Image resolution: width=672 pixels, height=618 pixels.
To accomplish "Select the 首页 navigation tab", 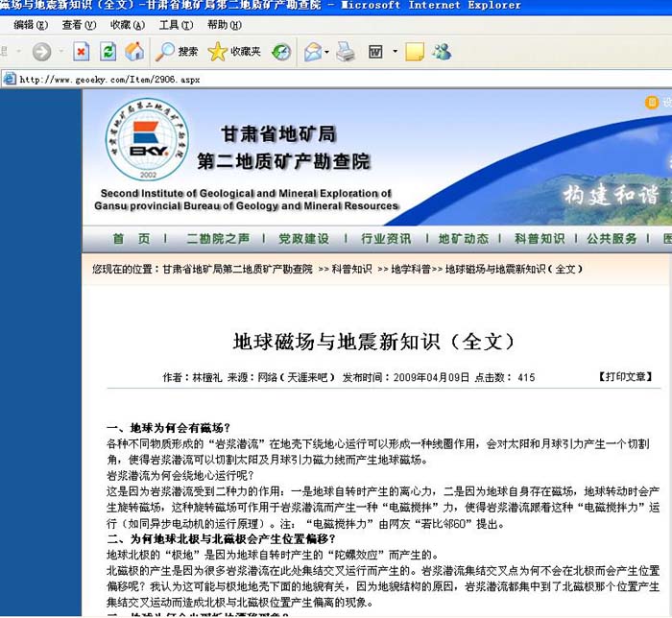I will point(131,239).
